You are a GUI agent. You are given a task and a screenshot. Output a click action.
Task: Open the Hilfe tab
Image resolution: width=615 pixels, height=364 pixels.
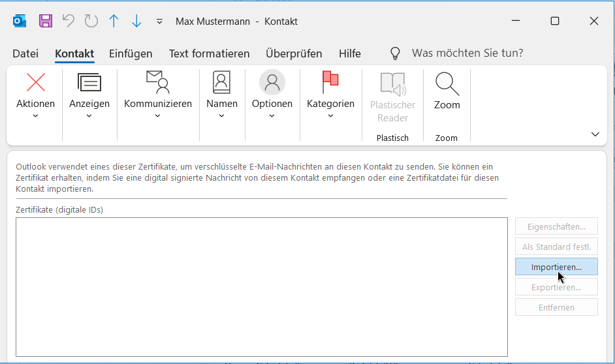(350, 53)
